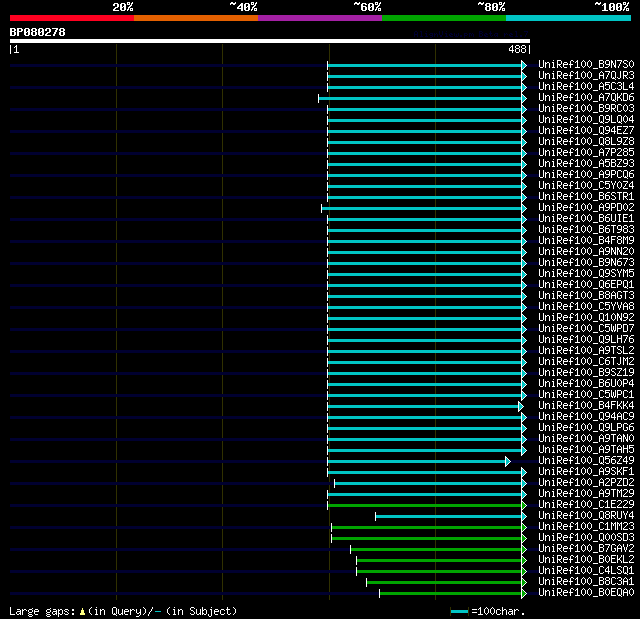The image size is (640, 619).
Task: Open hit UniRef100_B9RC03
Action: point(586,109)
